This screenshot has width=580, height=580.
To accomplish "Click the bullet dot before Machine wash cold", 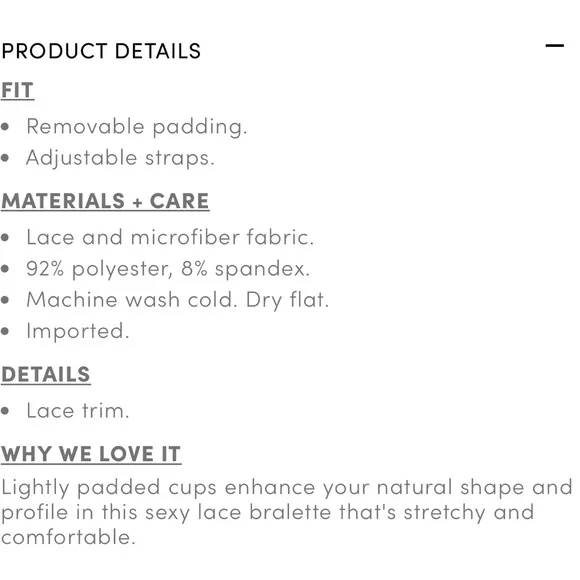I will point(5,300).
